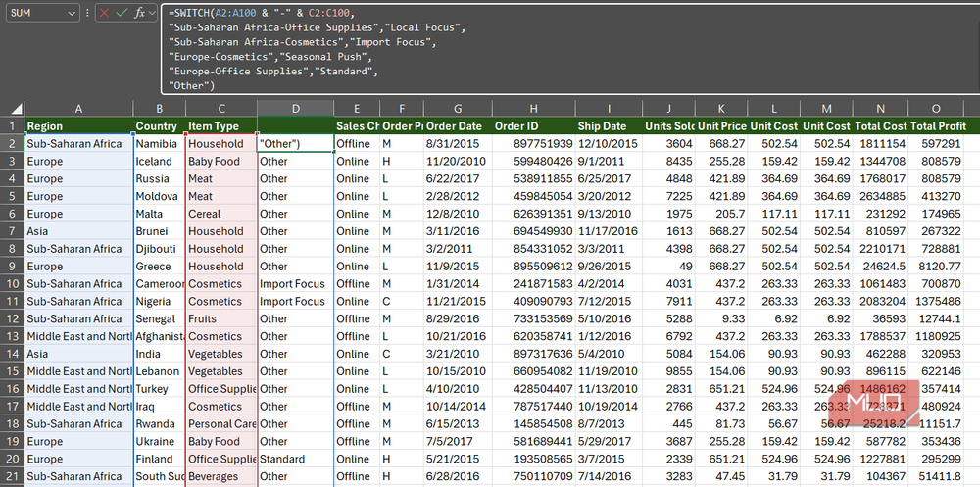
Task: Click Order ID 145854508
Action: pos(533,424)
